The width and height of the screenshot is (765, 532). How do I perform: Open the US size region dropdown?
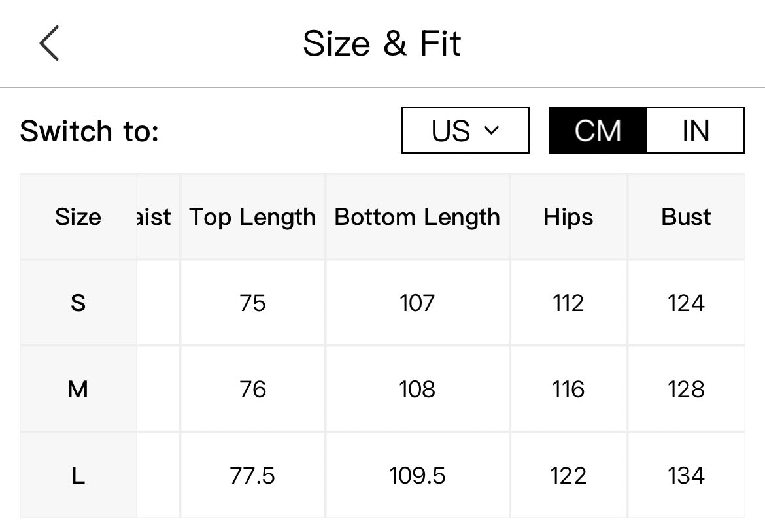pyautogui.click(x=466, y=130)
